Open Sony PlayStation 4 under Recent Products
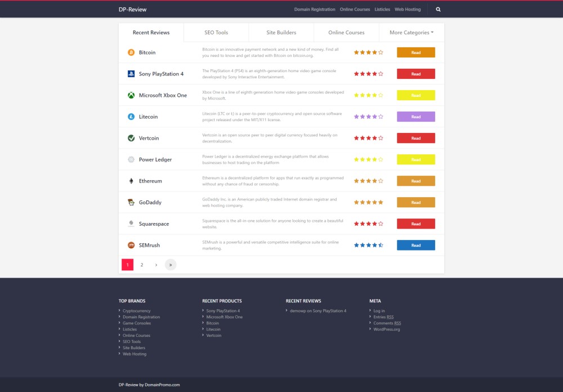Screen dimensions: 563x392 coord(223,311)
